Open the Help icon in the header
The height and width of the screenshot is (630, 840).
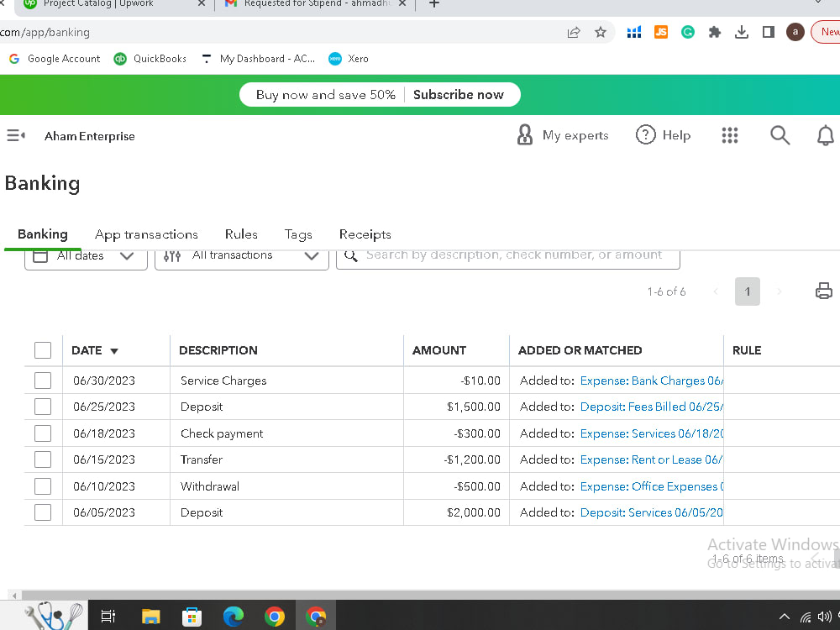(645, 134)
